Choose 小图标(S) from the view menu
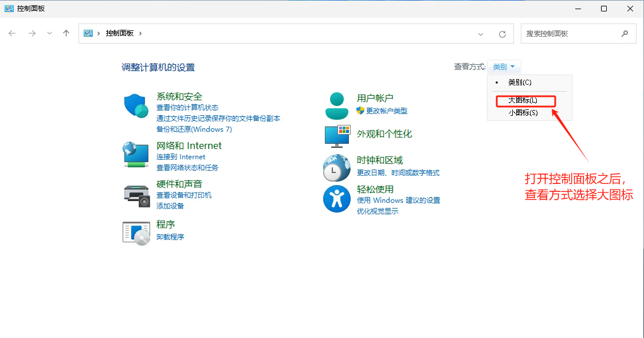This screenshot has height=338, width=644. point(523,113)
